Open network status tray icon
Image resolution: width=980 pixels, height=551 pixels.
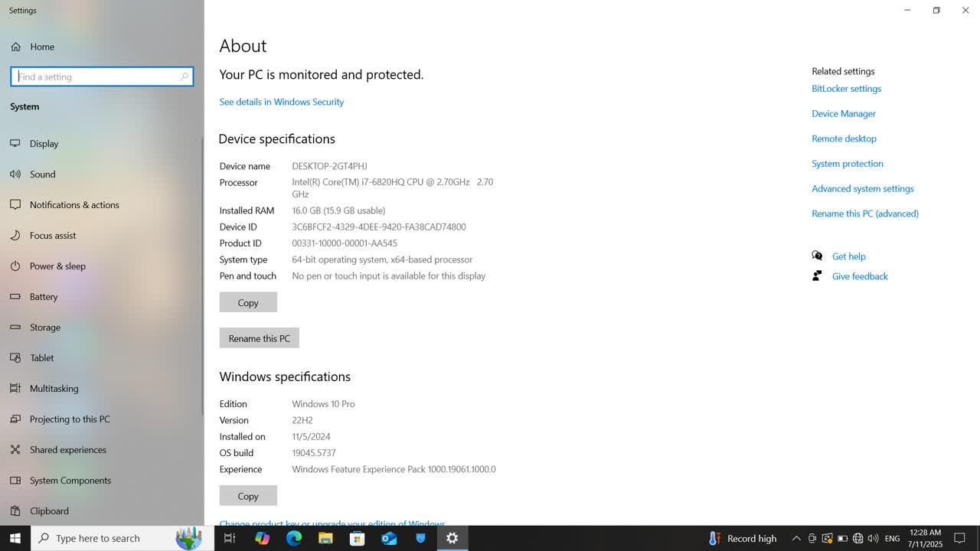857,539
